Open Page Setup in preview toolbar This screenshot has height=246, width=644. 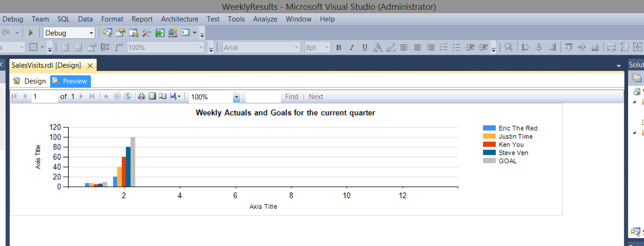(x=163, y=97)
